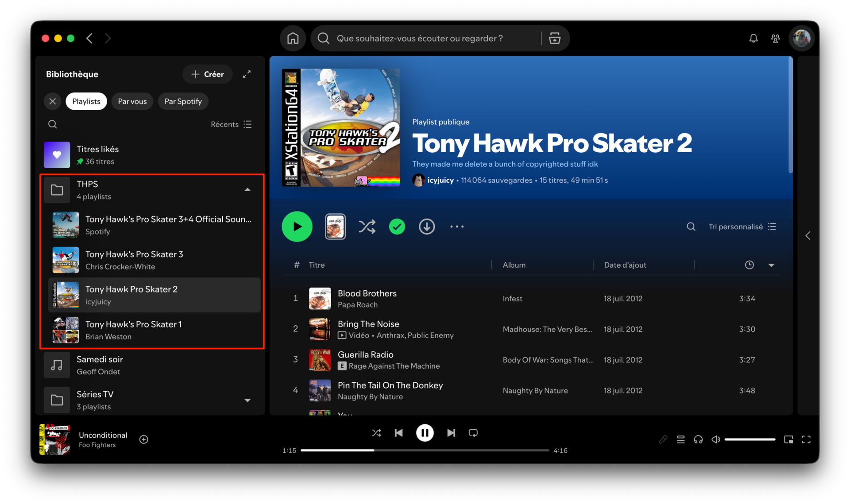850x504 pixels.
Task: Enable shuffle for this playlist
Action: 367,227
